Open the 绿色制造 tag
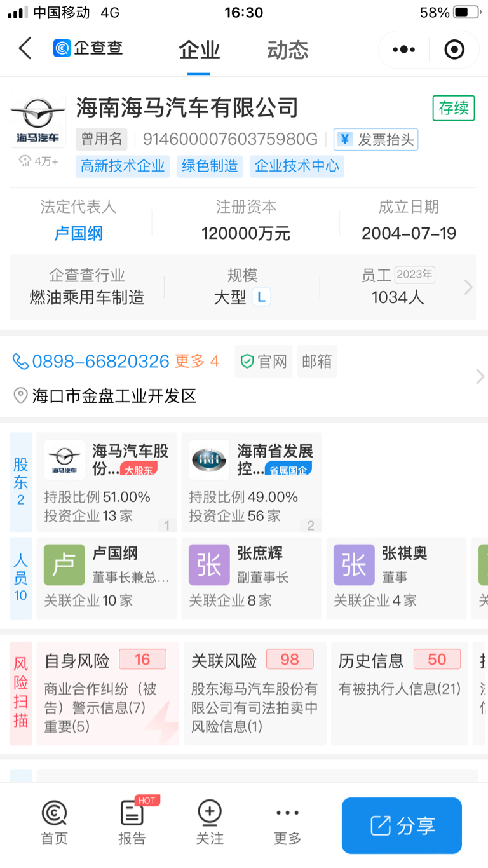Image resolution: width=488 pixels, height=868 pixels. [210, 166]
